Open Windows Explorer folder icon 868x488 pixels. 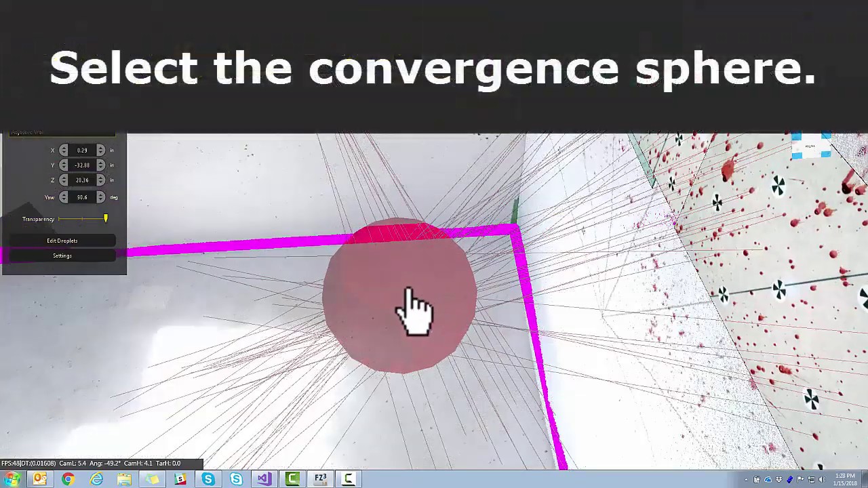(x=124, y=479)
